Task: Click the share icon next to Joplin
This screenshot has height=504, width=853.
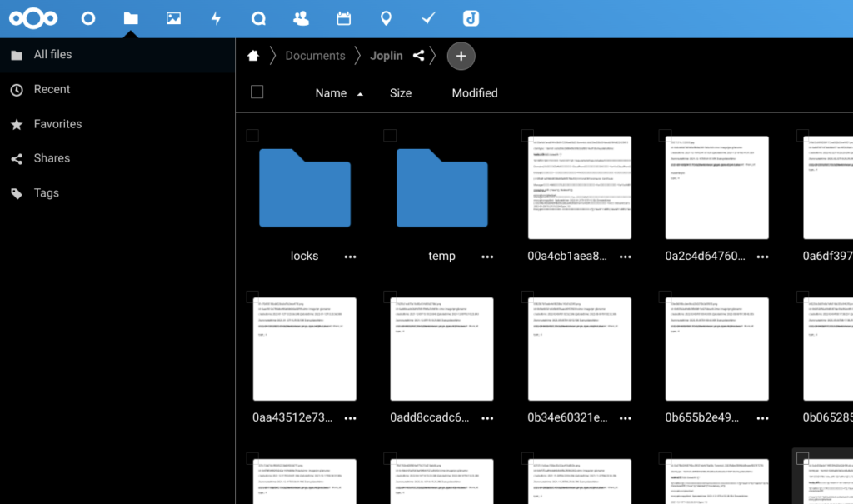Action: pos(418,56)
